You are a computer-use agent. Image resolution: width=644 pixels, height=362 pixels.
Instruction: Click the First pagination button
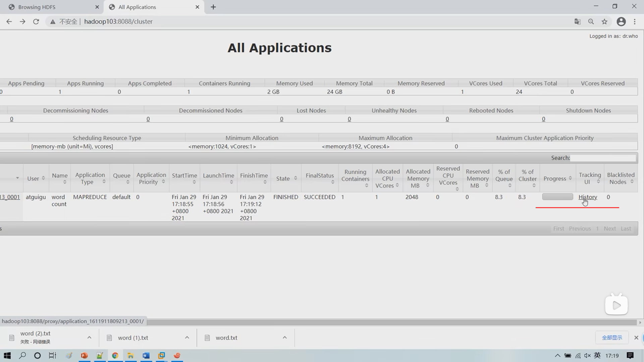(x=558, y=229)
